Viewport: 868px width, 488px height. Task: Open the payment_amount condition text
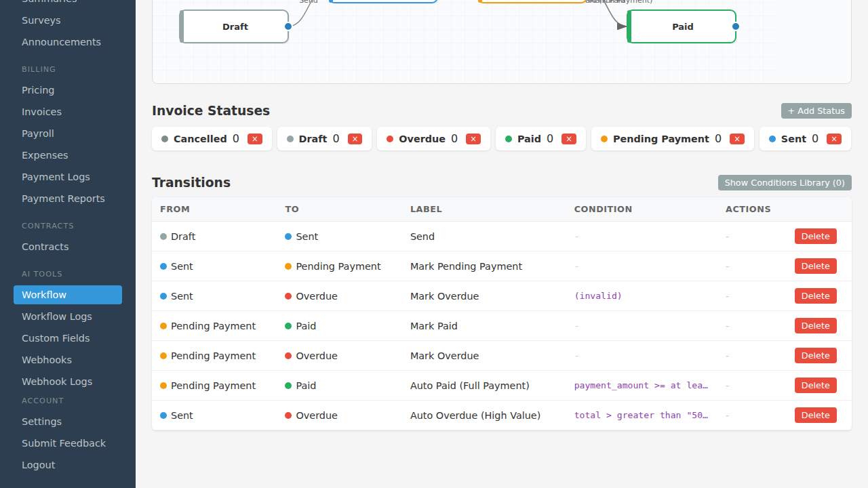642,386
